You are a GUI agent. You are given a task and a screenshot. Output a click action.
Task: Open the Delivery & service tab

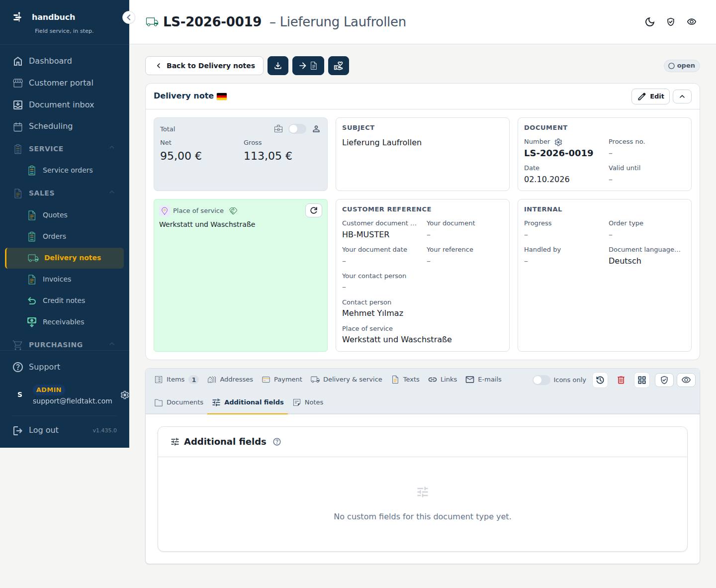(347, 380)
